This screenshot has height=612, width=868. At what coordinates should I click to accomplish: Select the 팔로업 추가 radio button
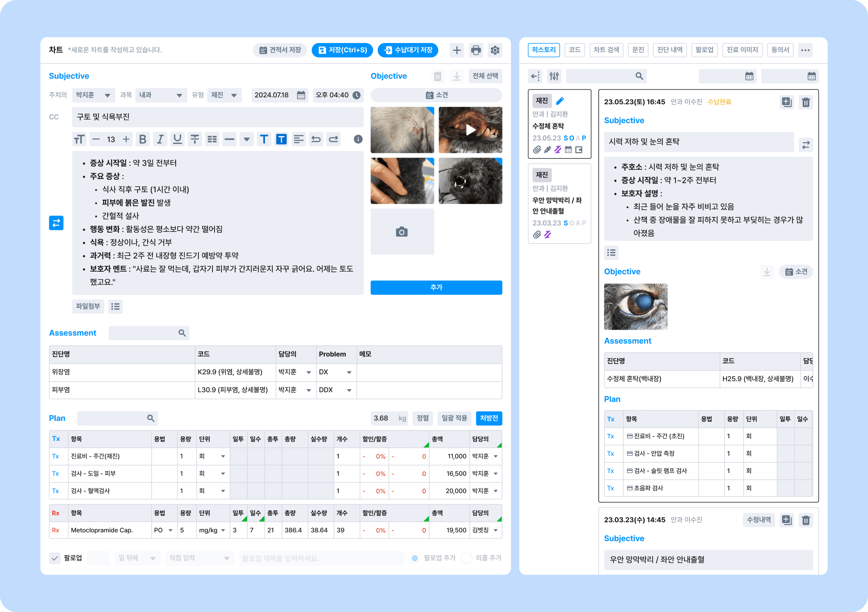click(x=415, y=558)
